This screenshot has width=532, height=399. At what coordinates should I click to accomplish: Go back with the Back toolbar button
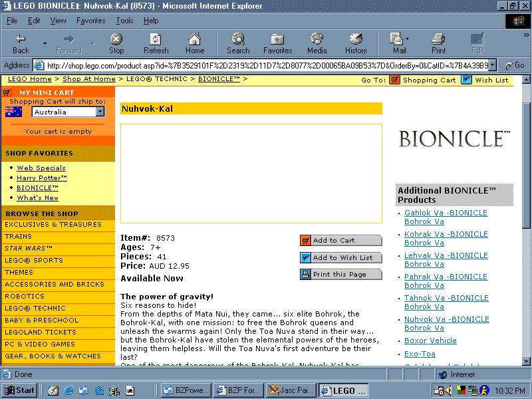(21, 44)
